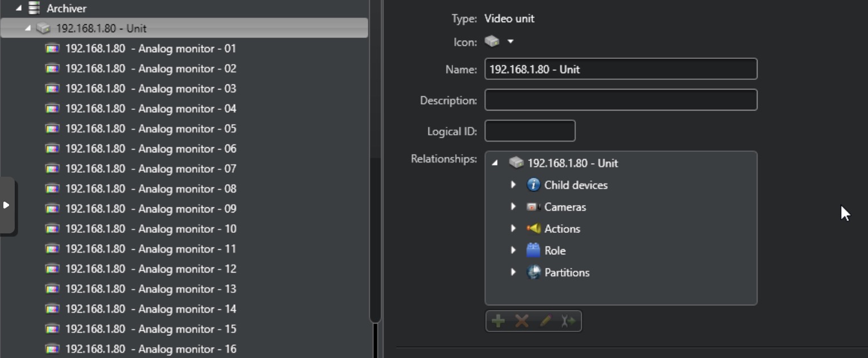The height and width of the screenshot is (358, 868).
Task: Click the Analog monitor - 06 icon
Action: 52,148
